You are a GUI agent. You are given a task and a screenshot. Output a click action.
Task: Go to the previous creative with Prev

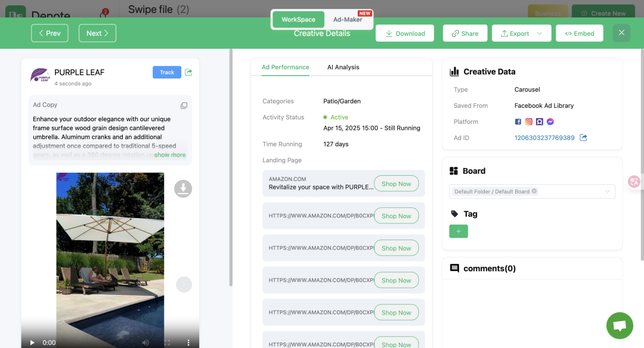click(x=49, y=33)
